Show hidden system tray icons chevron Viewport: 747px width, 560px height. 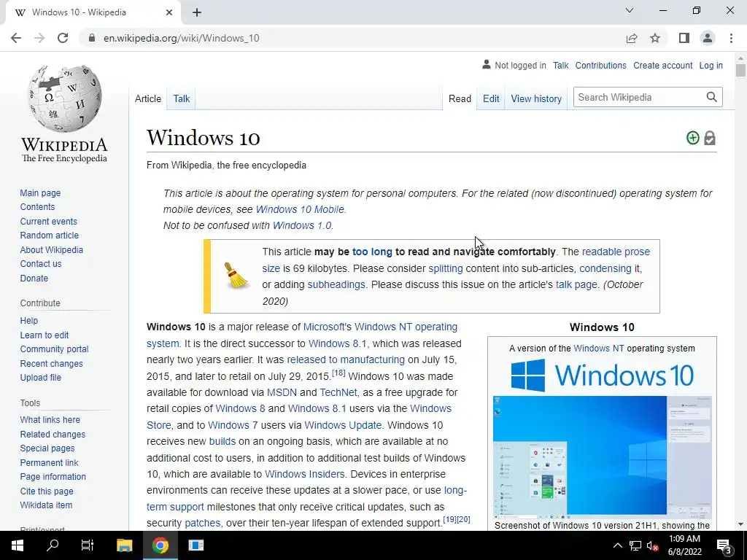(x=617, y=545)
